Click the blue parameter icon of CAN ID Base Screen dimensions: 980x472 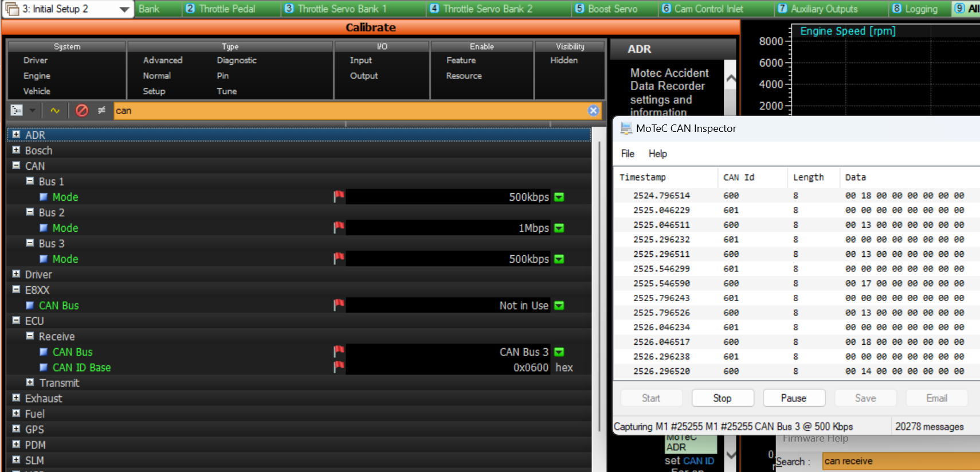coord(44,367)
